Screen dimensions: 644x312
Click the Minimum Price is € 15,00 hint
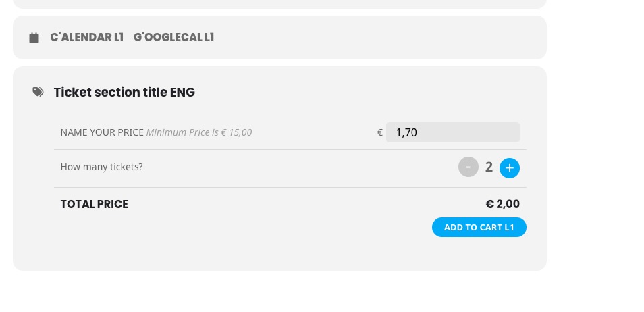[199, 132]
